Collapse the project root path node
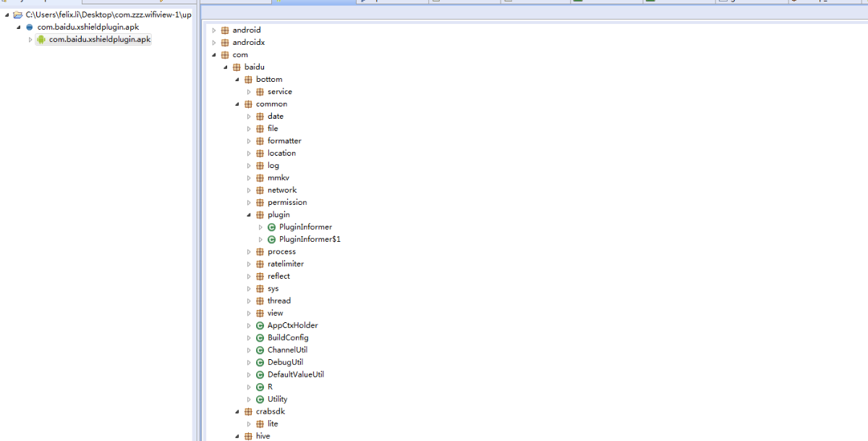 click(7, 15)
